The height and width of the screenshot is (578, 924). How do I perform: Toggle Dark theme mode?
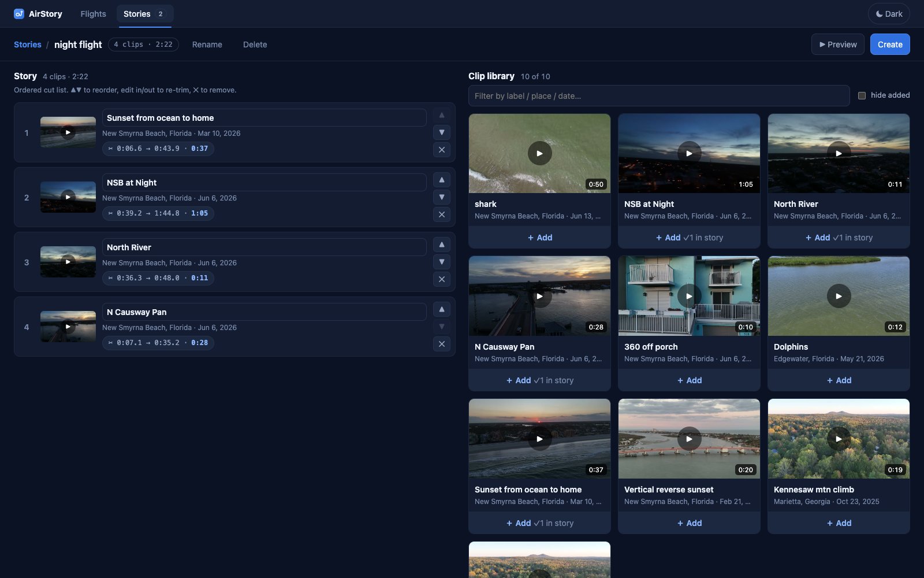[x=889, y=14]
